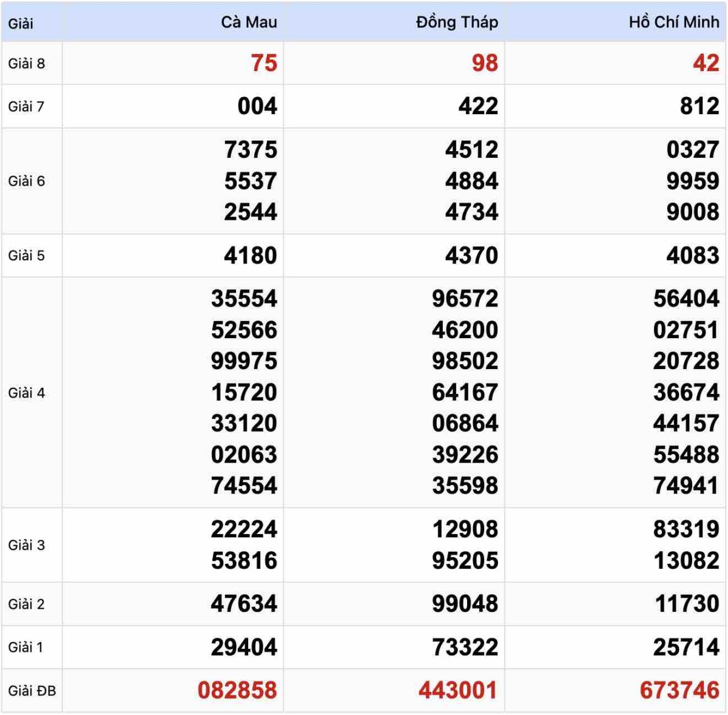This screenshot has height=715, width=728.
Task: Click the Giải 5 value 4083
Action: point(693,256)
